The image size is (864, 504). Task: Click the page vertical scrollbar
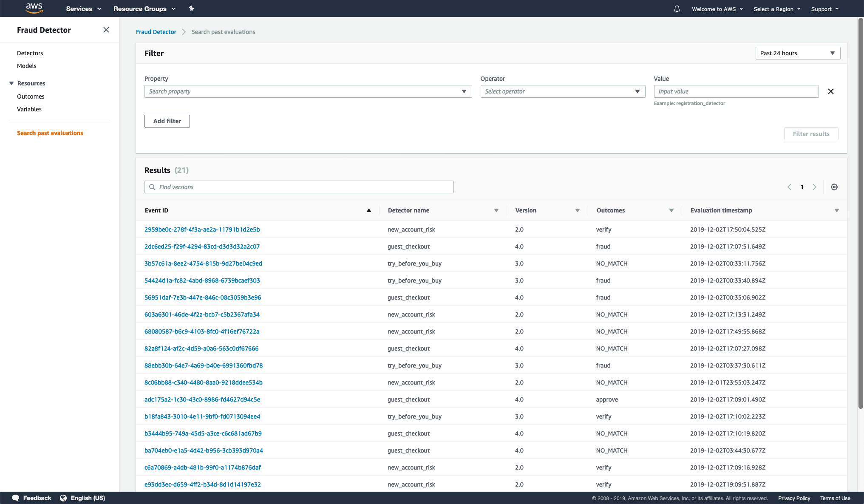[x=861, y=212]
